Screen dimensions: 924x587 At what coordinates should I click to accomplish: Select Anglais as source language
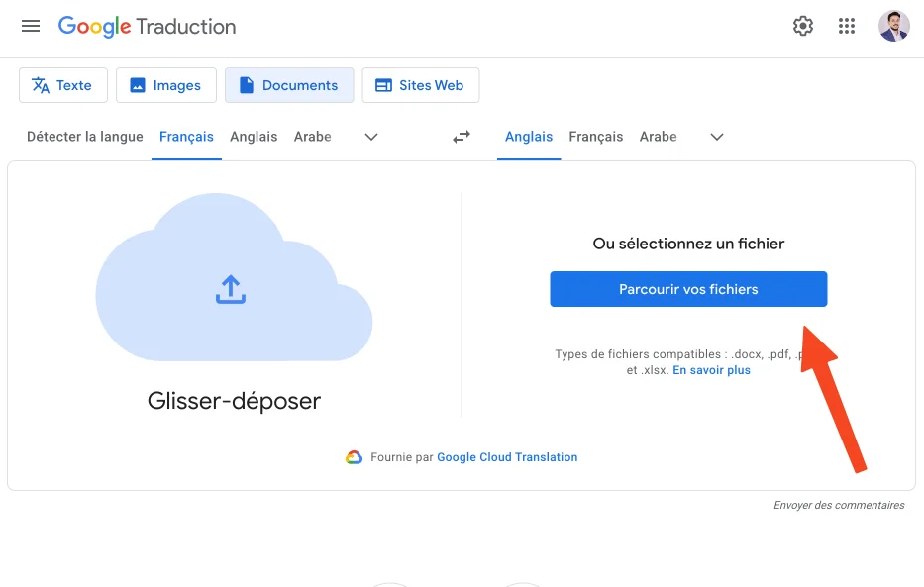click(x=254, y=137)
